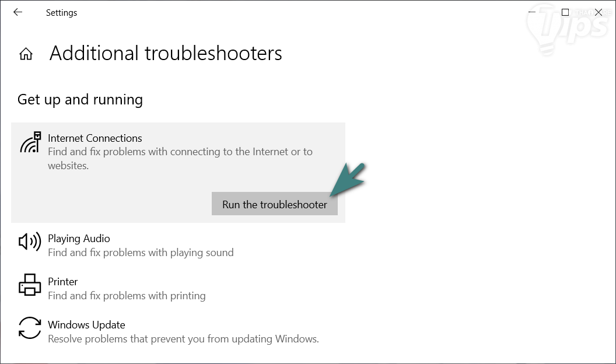Maximize the Settings window
The image size is (616, 364).
pos(565,12)
